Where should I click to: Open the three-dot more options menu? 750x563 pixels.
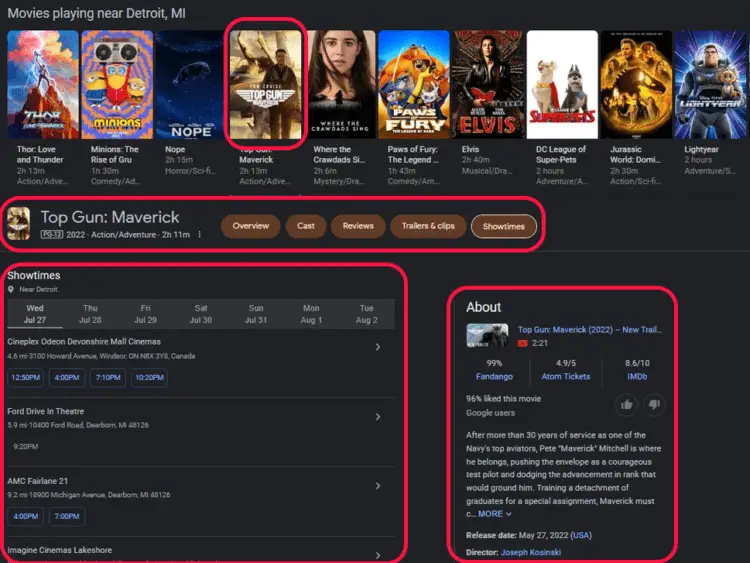199,234
